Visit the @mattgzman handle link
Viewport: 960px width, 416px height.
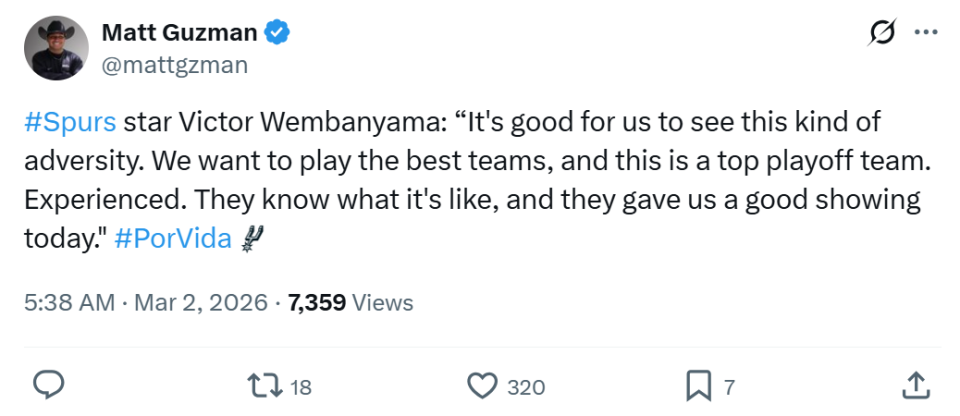(x=175, y=65)
